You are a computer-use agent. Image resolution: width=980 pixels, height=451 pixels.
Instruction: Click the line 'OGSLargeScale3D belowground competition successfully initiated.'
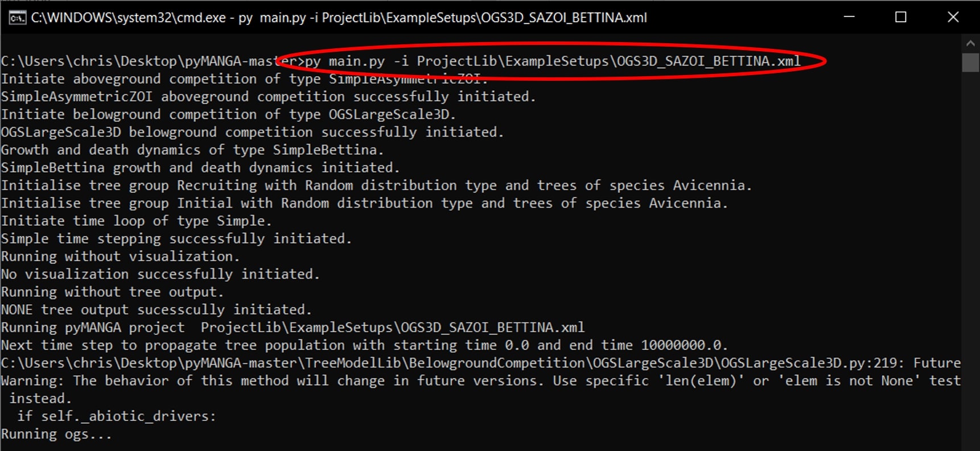[x=252, y=132]
